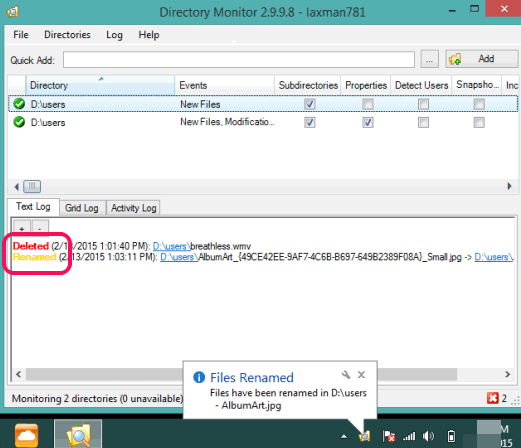Open the Directories menu

[67, 35]
